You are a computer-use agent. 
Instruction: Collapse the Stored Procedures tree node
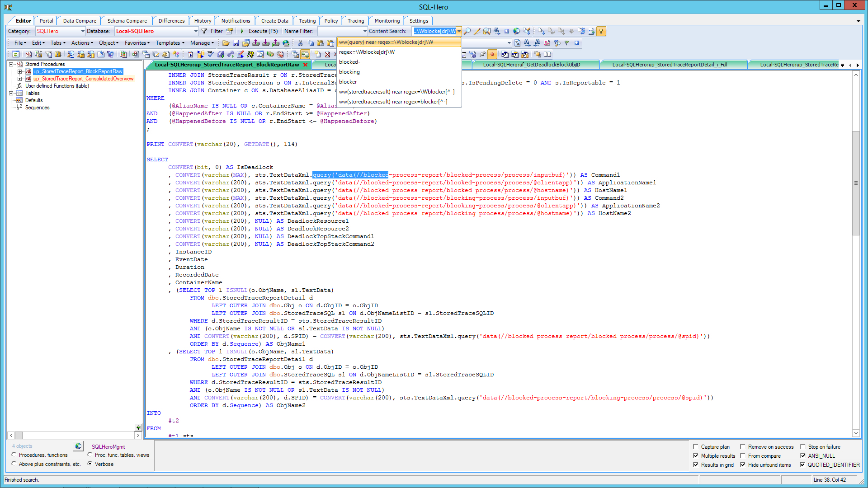[x=11, y=64]
